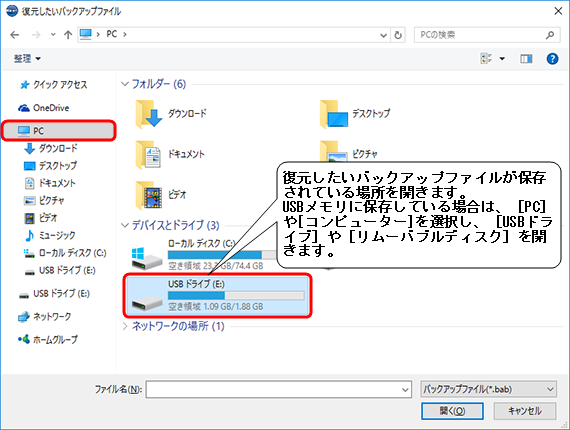Go up one folder level
570x430 pixels.
click(x=68, y=35)
